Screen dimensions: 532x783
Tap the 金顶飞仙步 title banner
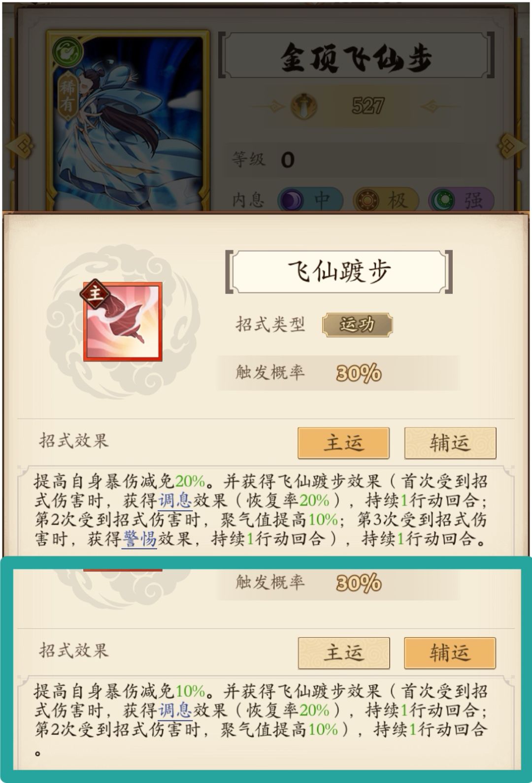[356, 56]
